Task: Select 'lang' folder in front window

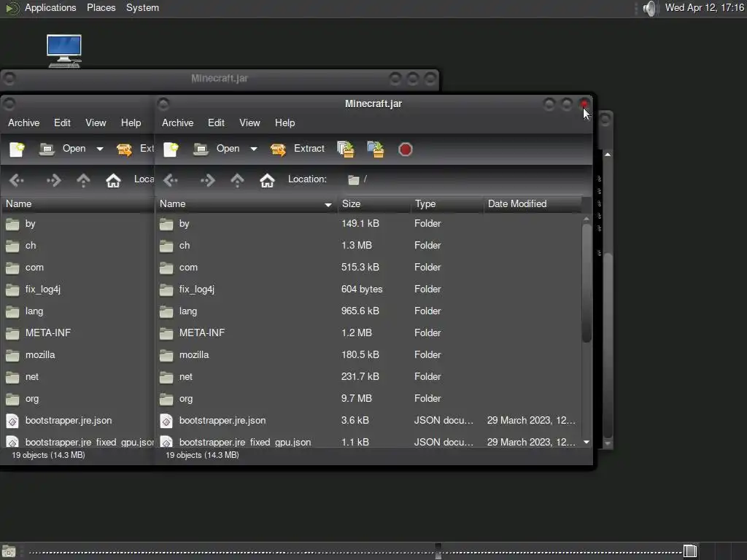Action: (368, 311)
